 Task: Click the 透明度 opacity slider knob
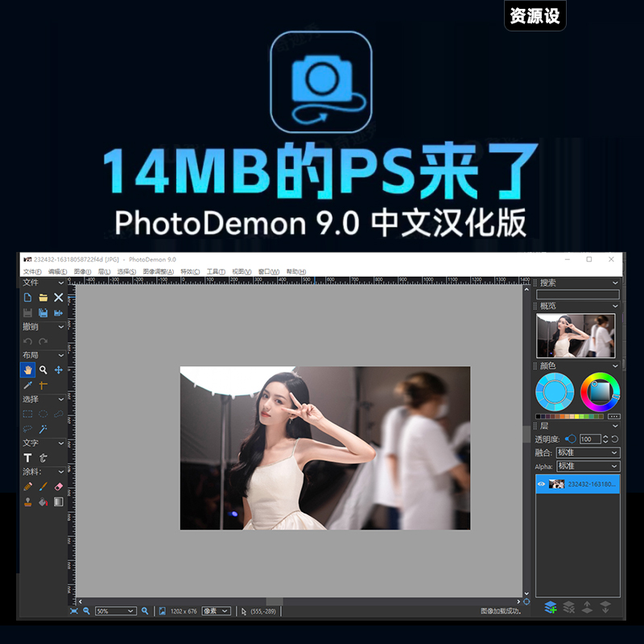(x=571, y=439)
